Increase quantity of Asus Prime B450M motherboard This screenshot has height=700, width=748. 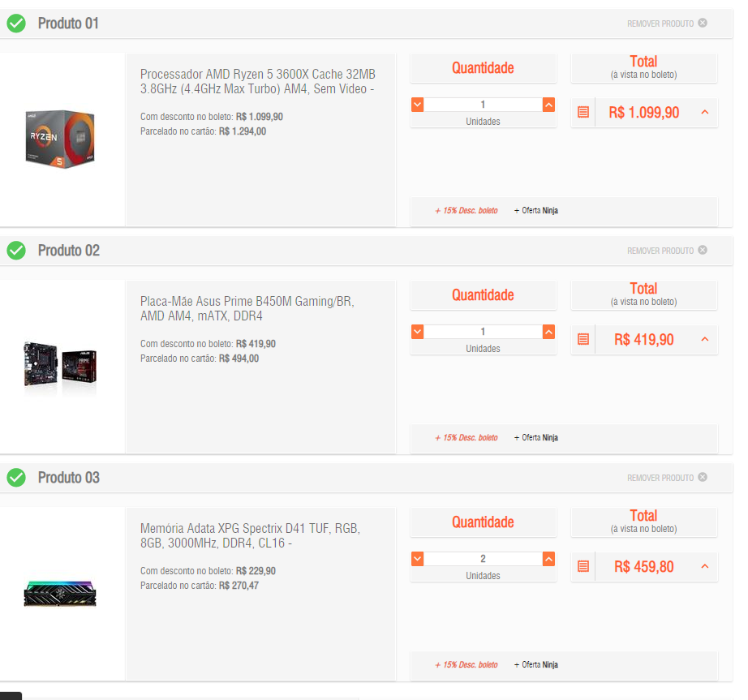(x=548, y=332)
